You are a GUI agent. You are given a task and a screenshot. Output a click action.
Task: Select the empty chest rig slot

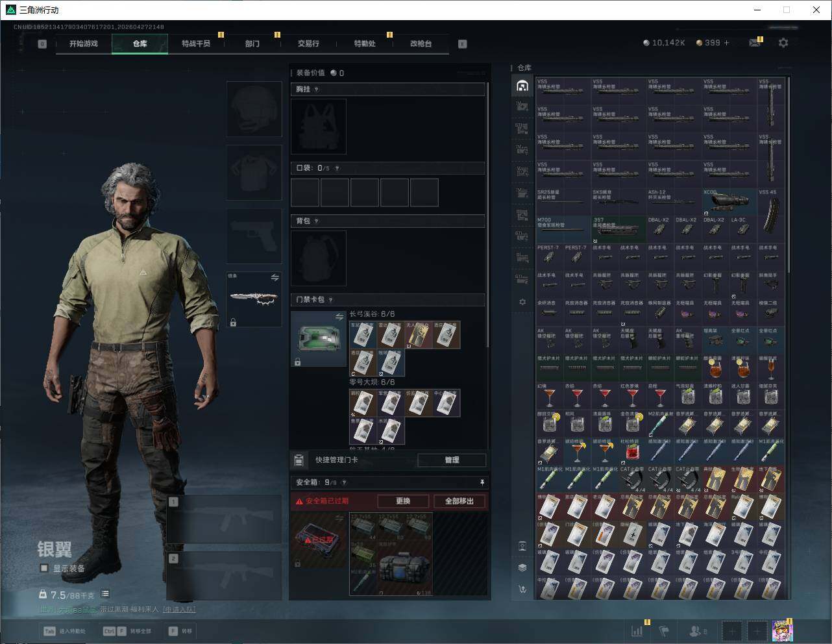[x=319, y=127]
